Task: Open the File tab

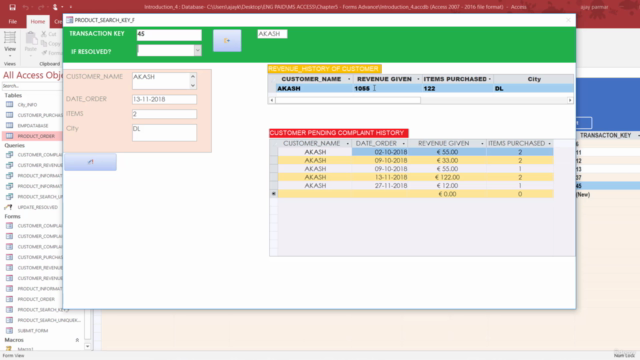Action: [x=13, y=21]
